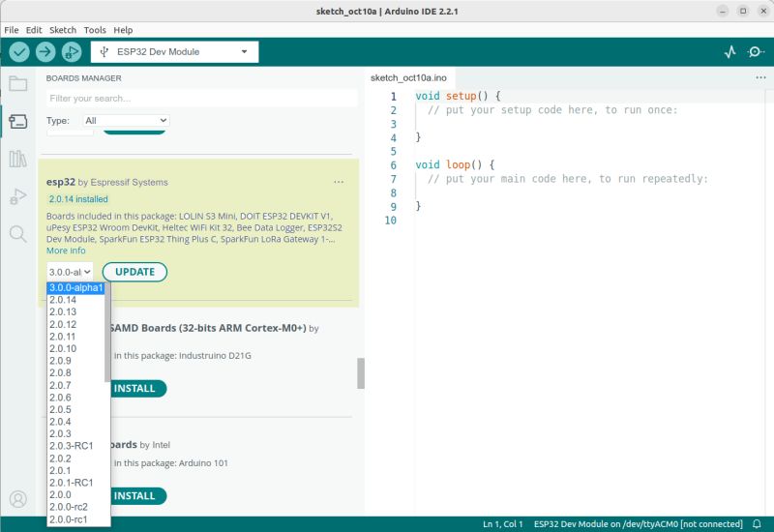Open the Help menu

tap(123, 30)
